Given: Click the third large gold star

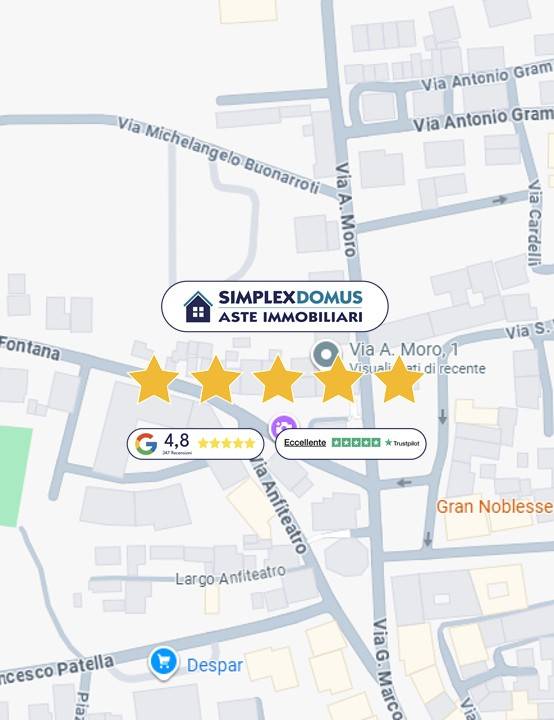Looking at the screenshot, I should pyautogui.click(x=277, y=380).
